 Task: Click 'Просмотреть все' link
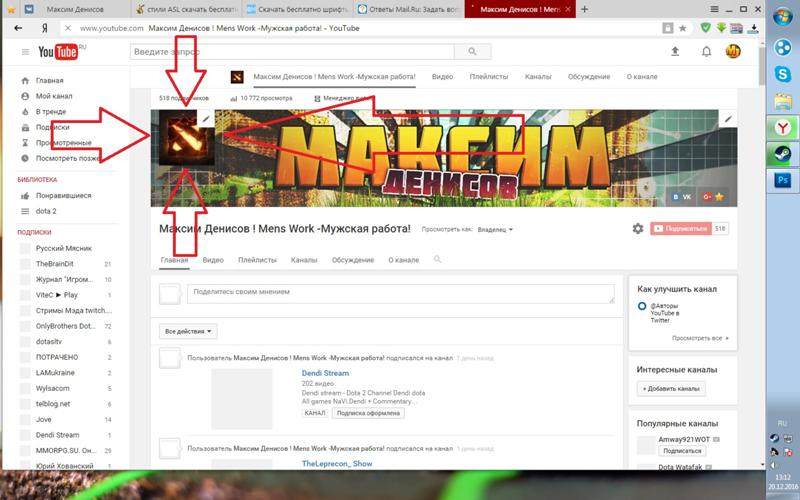[699, 338]
